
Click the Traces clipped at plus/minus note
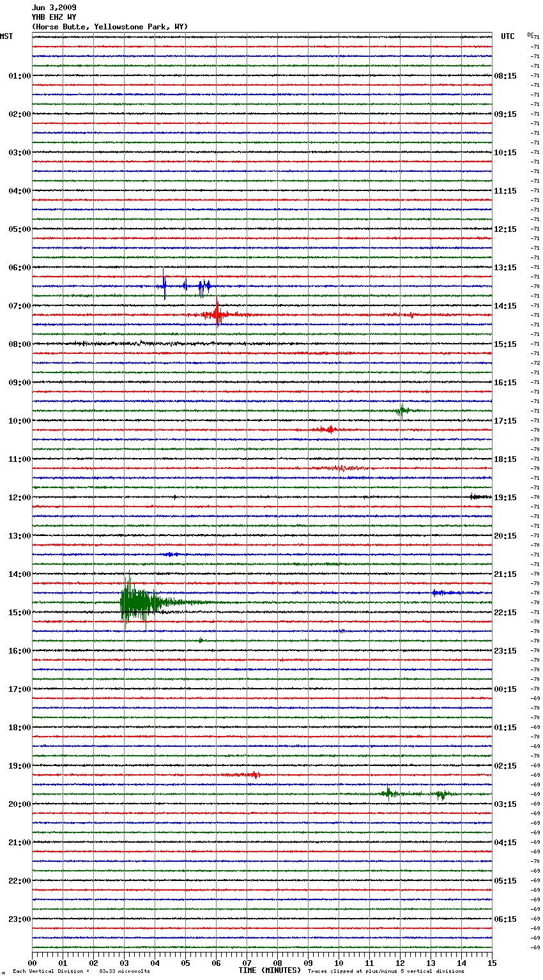(386, 972)
